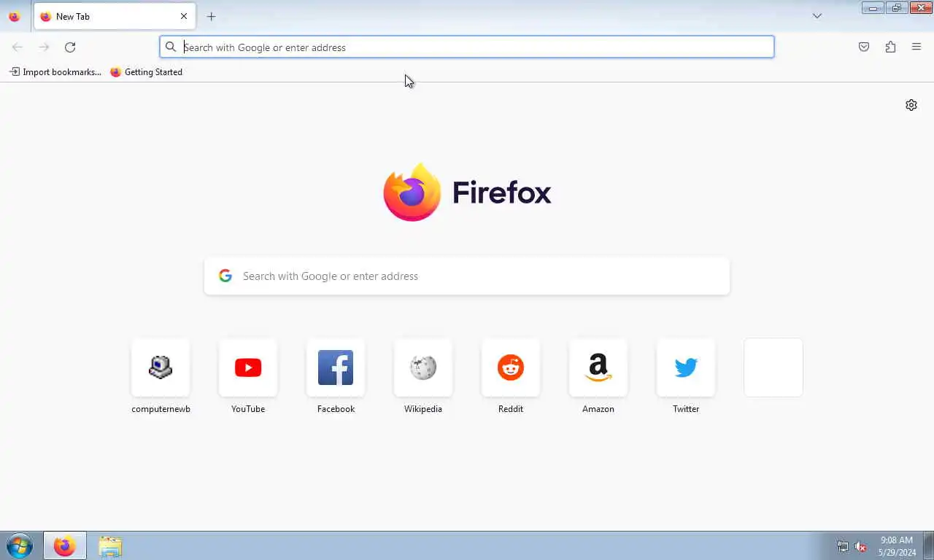Expand the List all tabs chevron
934x560 pixels.
click(817, 16)
